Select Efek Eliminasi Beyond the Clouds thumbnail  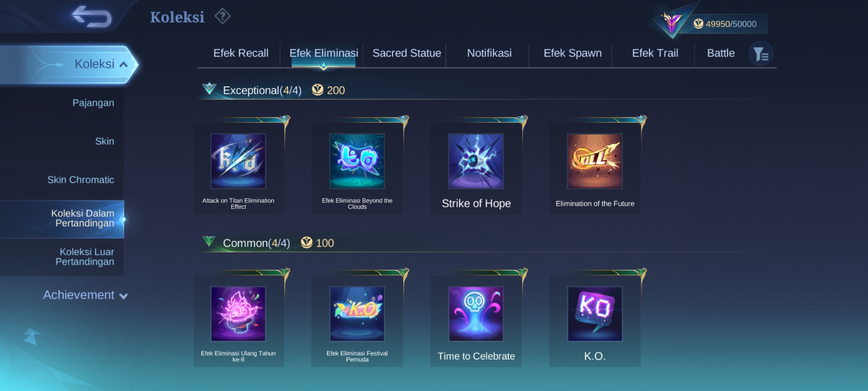[x=357, y=161]
